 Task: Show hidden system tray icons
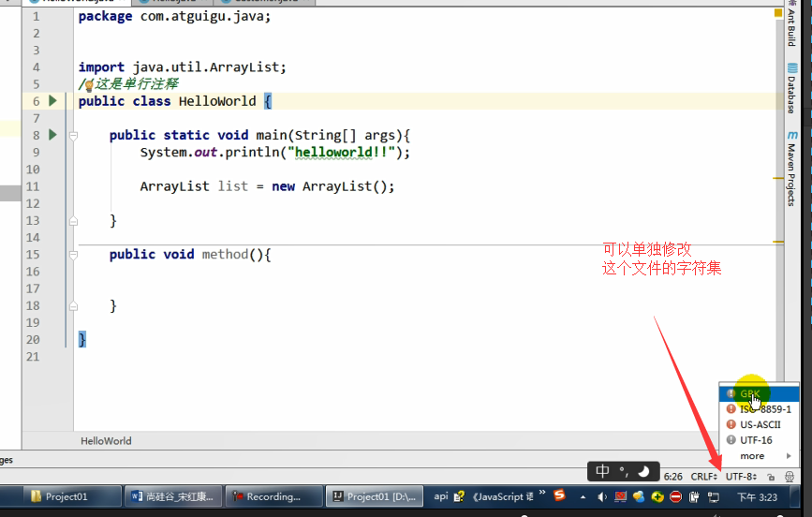coord(583,496)
